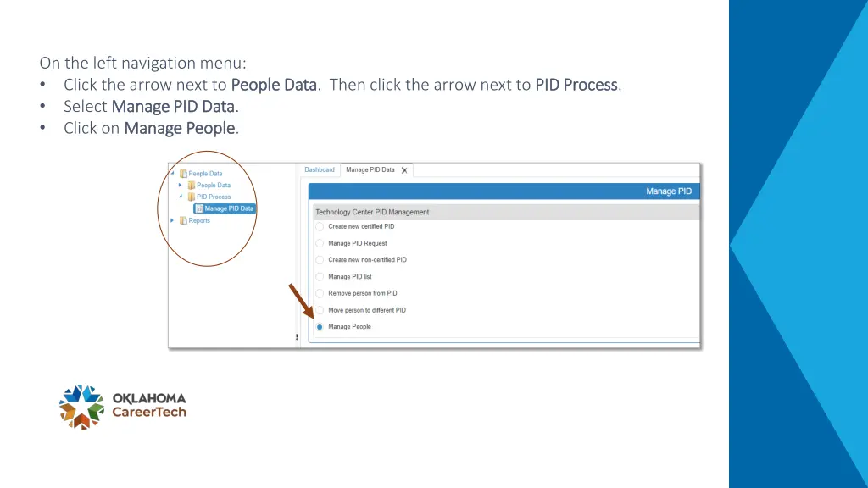The width and height of the screenshot is (868, 488).
Task: Click the Manage PID Data page icon
Action: (199, 208)
